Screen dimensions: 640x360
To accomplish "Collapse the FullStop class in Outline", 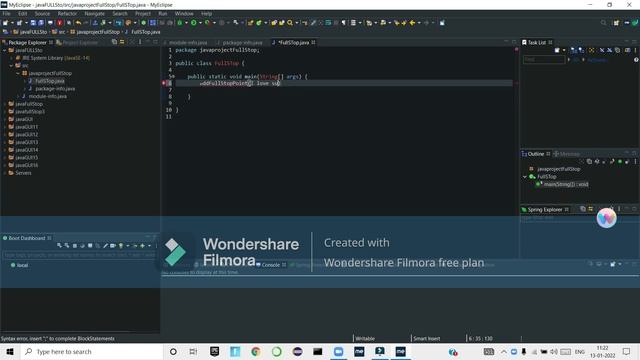I will point(524,177).
